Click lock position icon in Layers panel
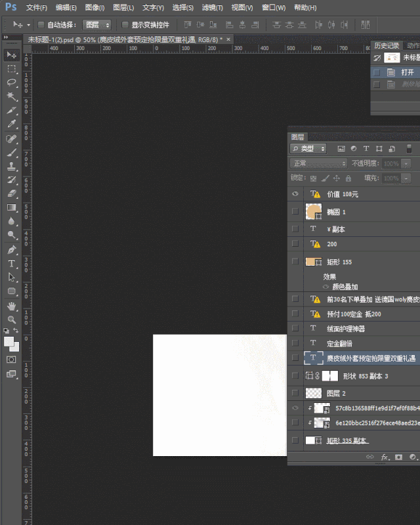Viewport: 420px width, 525px height. click(337, 178)
